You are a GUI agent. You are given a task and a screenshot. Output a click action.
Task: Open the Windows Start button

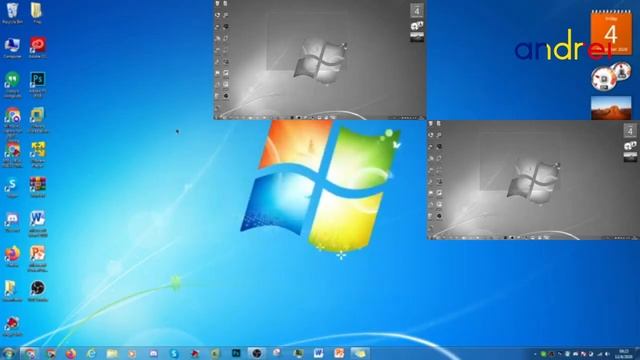pyautogui.click(x=8, y=353)
